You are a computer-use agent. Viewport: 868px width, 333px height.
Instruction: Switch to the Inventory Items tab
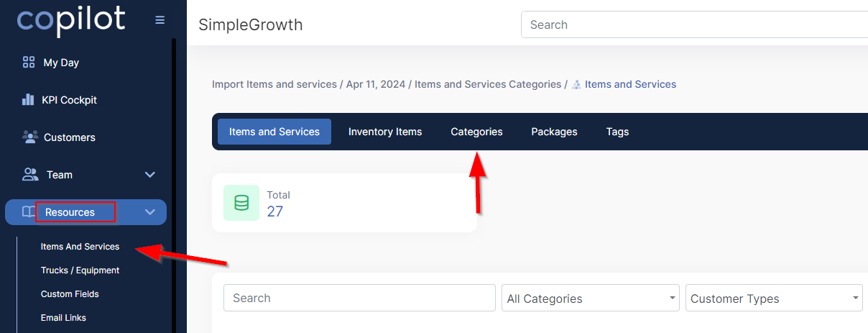[385, 132]
